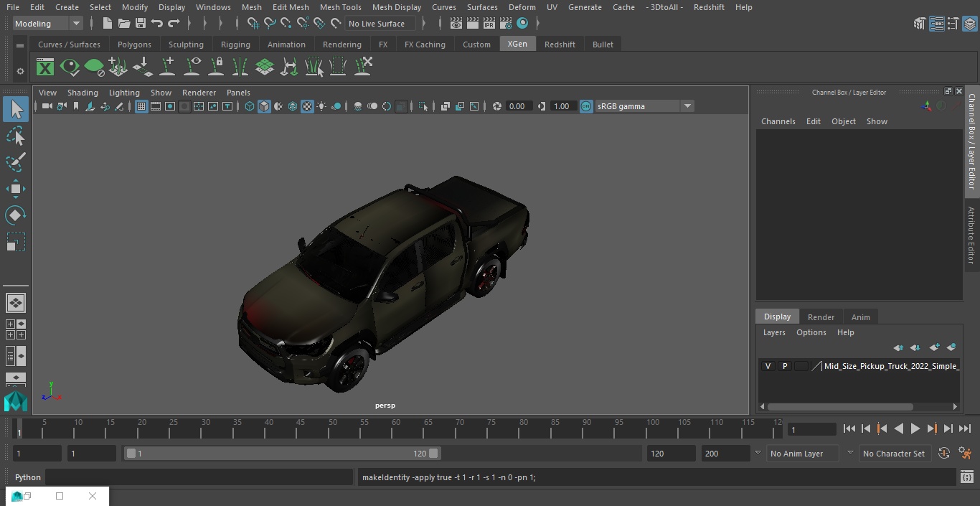This screenshot has height=506, width=980.
Task: Click the Undo arrow icon
Action: point(156,24)
